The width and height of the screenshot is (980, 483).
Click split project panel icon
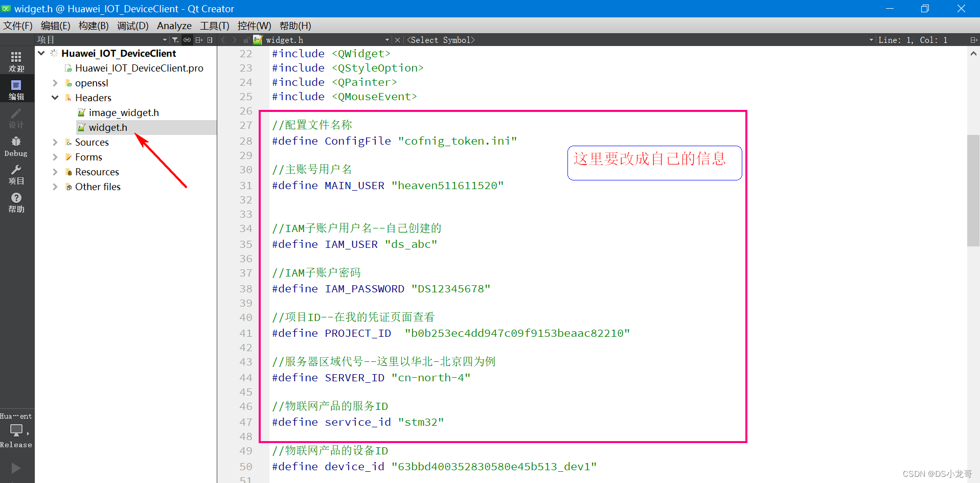point(199,40)
